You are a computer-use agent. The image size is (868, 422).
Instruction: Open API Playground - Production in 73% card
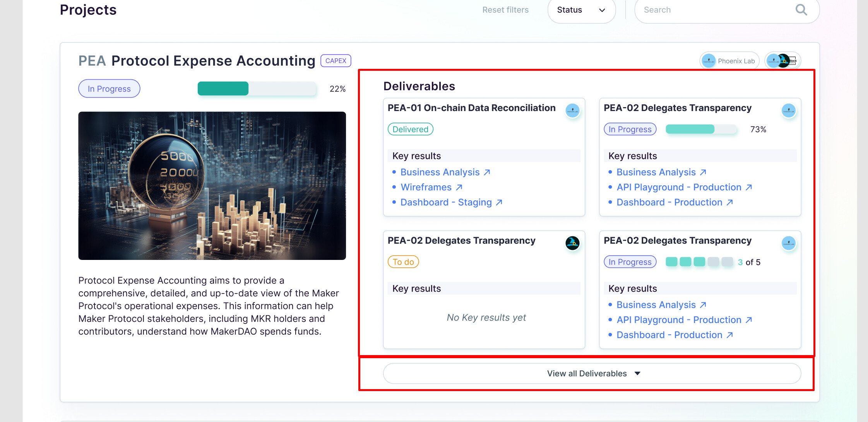[x=679, y=187]
